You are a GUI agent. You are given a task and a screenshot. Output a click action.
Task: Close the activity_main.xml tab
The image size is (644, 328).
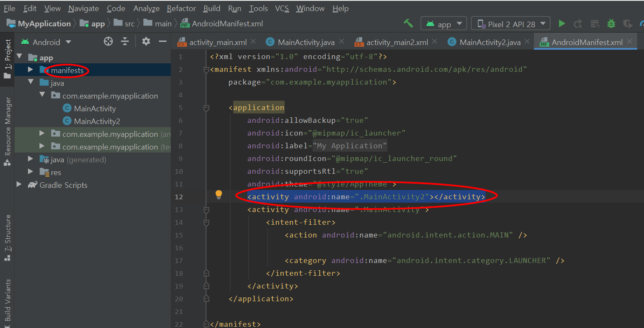coord(253,42)
